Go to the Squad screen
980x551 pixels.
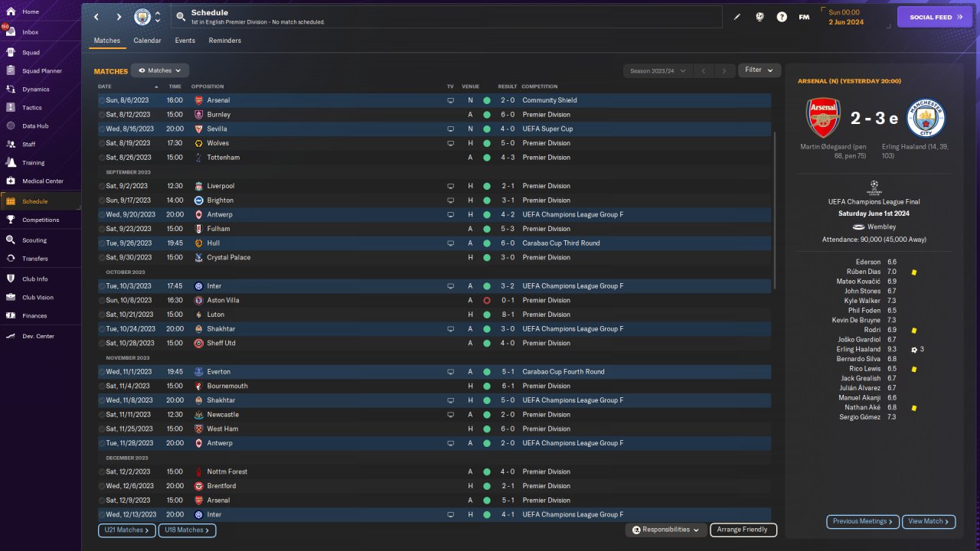tap(41, 52)
